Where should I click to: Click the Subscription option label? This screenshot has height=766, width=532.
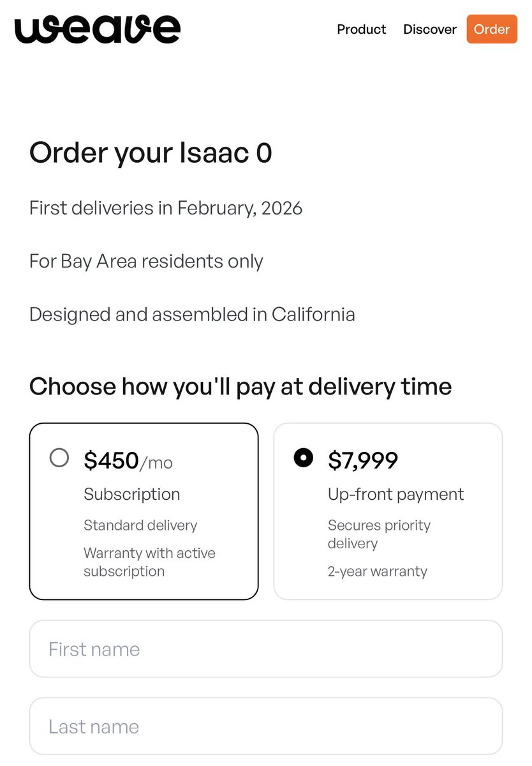(132, 494)
